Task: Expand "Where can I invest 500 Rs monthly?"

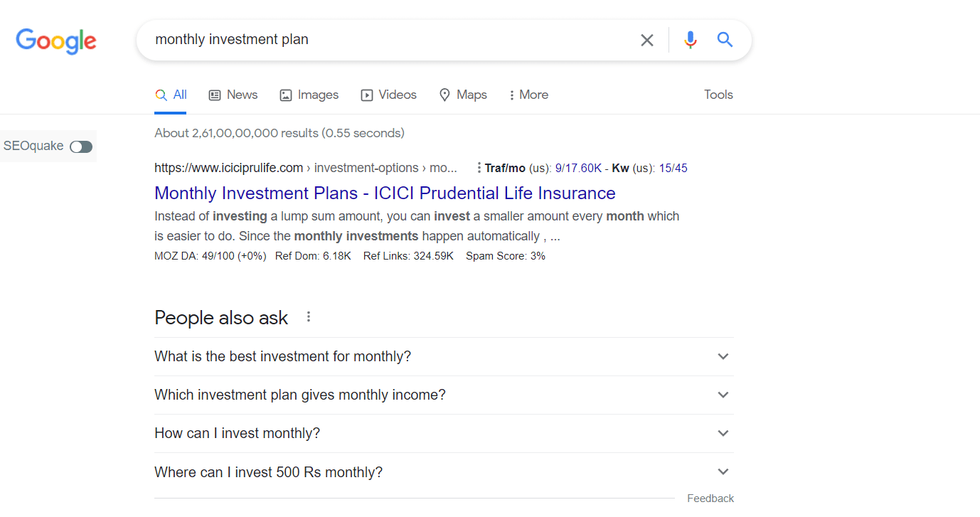Action: point(444,471)
